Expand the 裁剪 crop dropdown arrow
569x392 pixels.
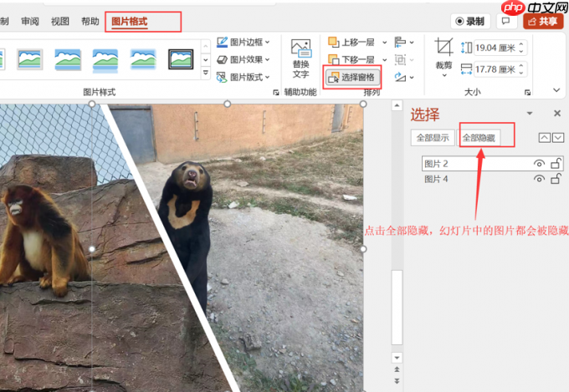pyautogui.click(x=444, y=75)
